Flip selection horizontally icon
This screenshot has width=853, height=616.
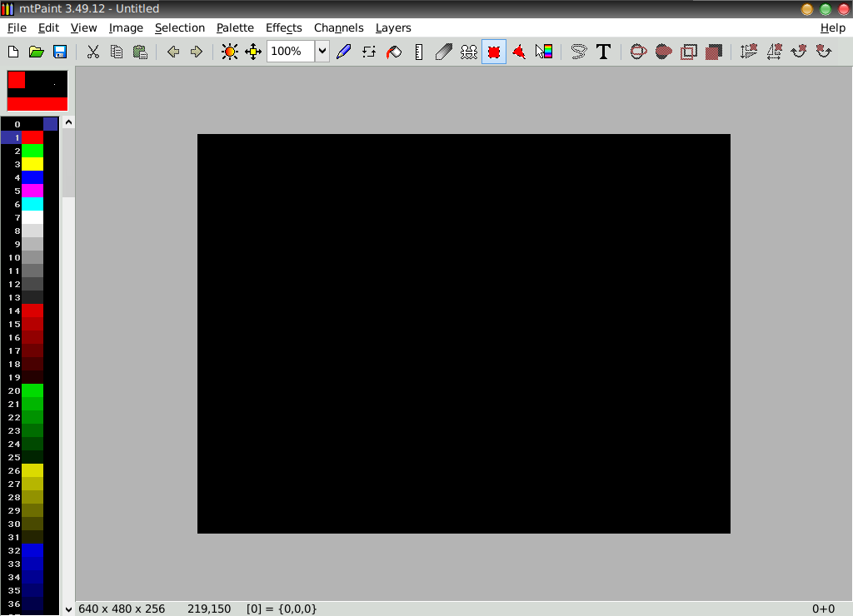[x=774, y=52]
